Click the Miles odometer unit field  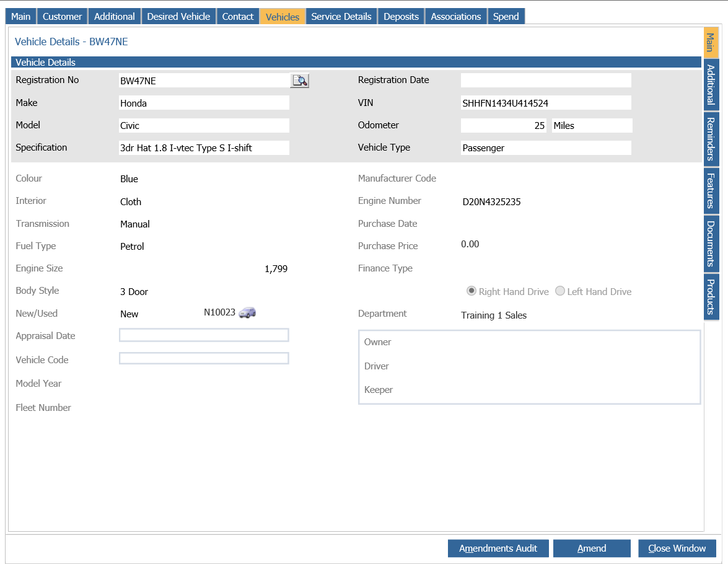point(592,125)
